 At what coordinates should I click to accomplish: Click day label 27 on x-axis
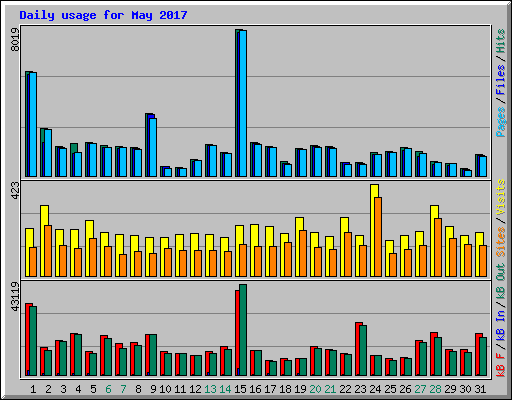tap(420, 389)
